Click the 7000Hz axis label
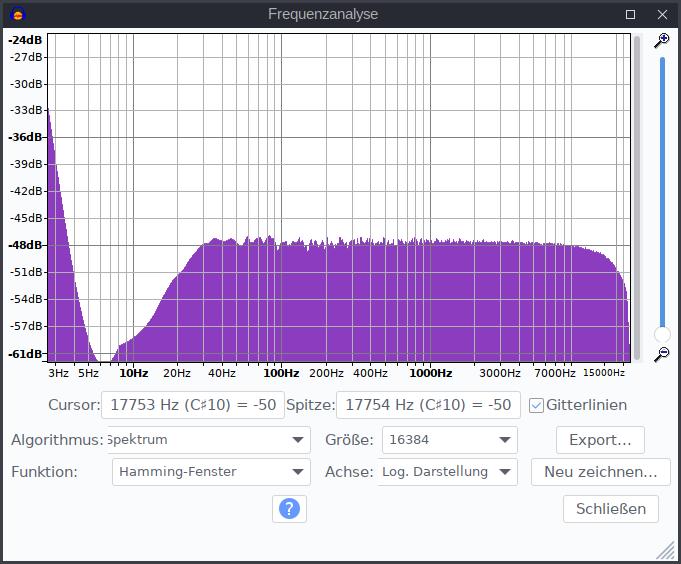This screenshot has height=564, width=681. click(x=555, y=373)
